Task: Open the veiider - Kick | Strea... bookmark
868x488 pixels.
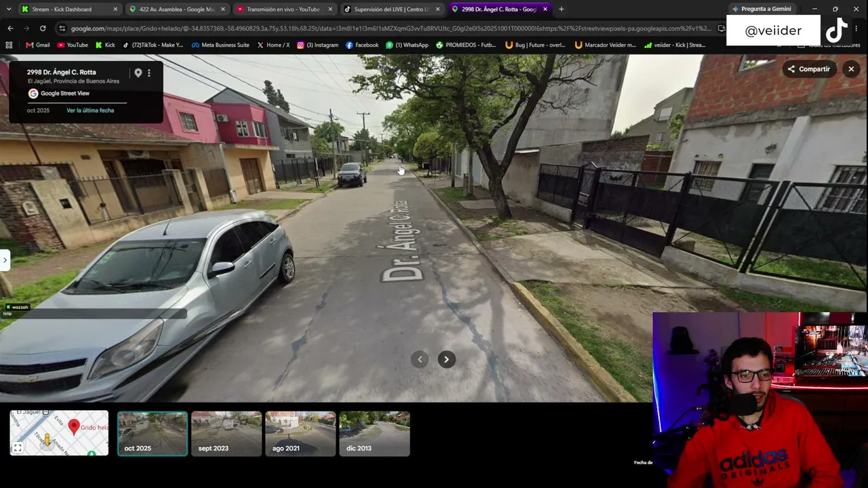Action: pos(675,45)
